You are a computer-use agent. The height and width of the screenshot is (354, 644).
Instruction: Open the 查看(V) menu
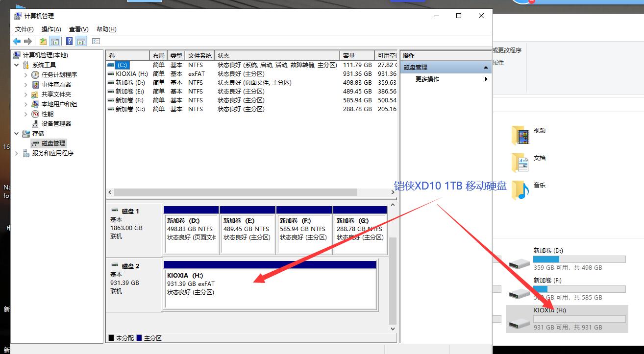(79, 29)
